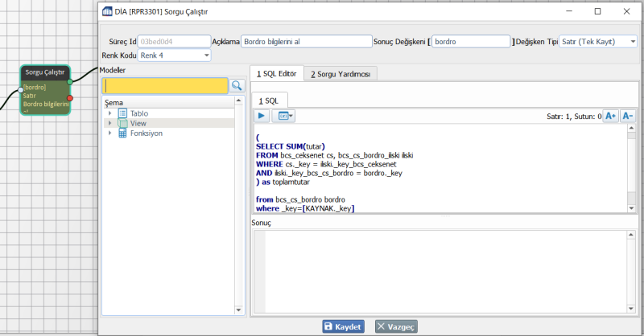Click the Açıklama description input field
Image resolution: width=644 pixels, height=336 pixels.
(305, 41)
